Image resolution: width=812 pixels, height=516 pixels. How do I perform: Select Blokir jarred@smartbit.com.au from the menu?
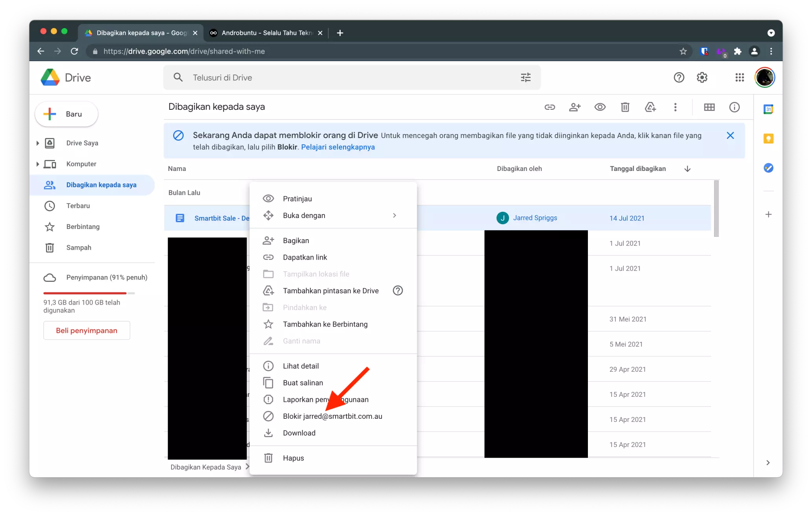(333, 416)
